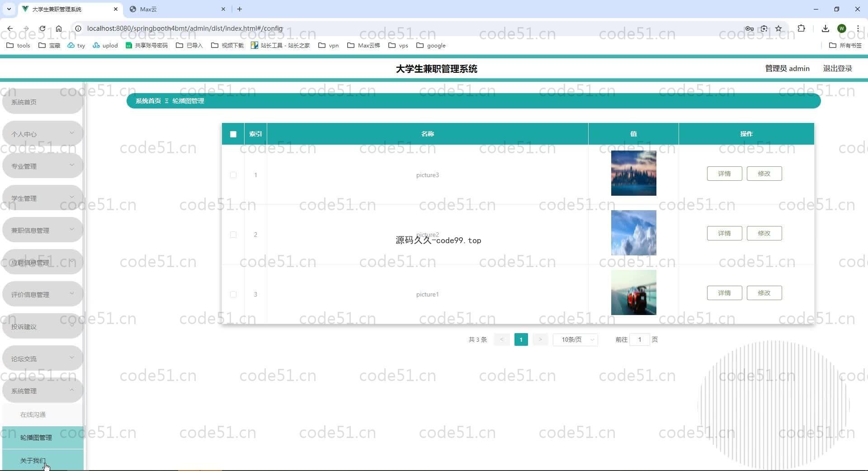Click the city skyline thumbnail of picture3
This screenshot has width=868, height=471.
[633, 173]
